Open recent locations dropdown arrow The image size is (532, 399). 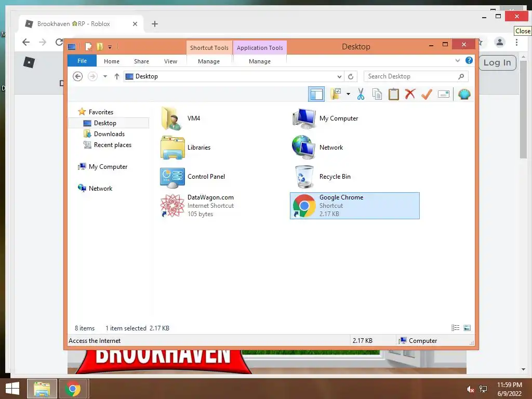pyautogui.click(x=105, y=76)
